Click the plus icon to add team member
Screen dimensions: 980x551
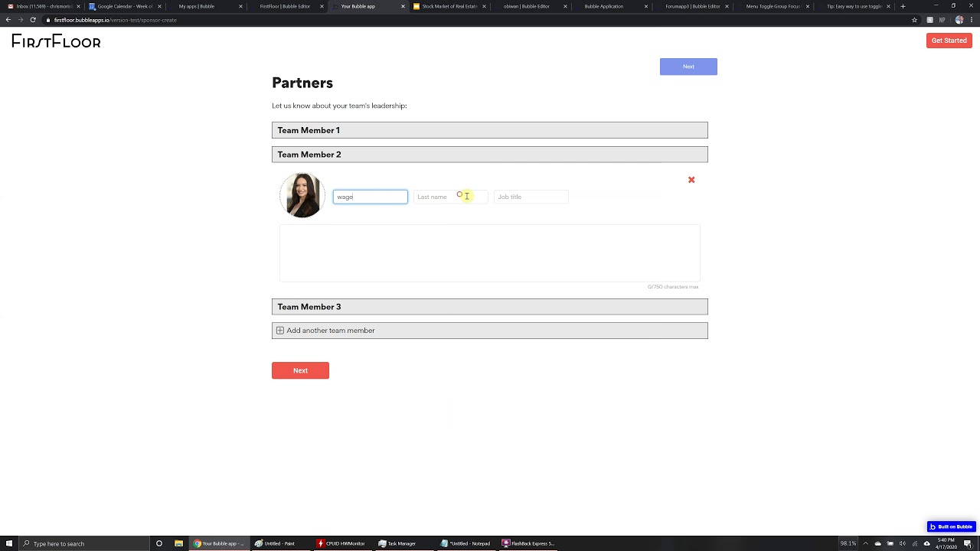pyautogui.click(x=280, y=331)
